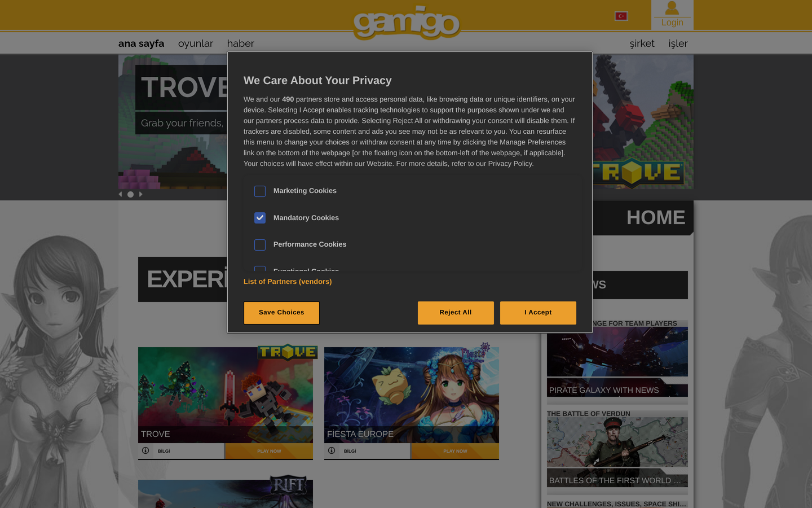Open the Trove game thumbnail
This screenshot has height=508, width=812.
click(226, 395)
